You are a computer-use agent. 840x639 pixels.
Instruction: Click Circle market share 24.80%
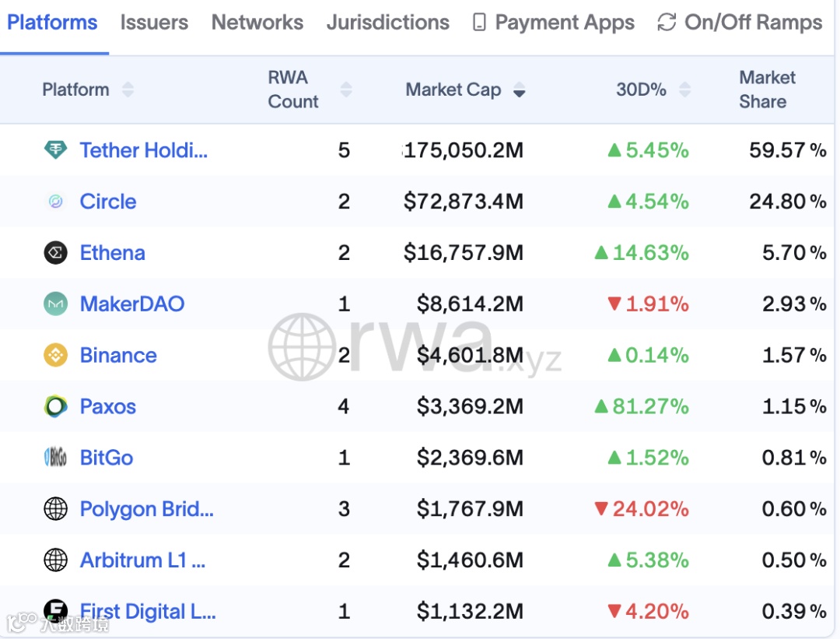coord(787,202)
